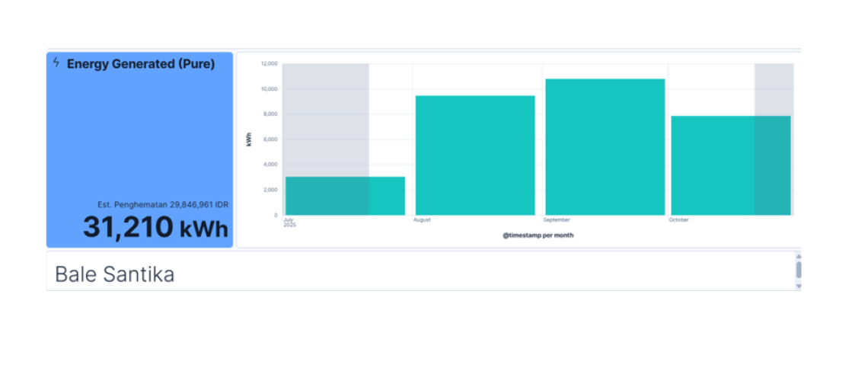The image size is (868, 381).
Task: Click the @timestamp per month axis label
Action: pos(538,235)
